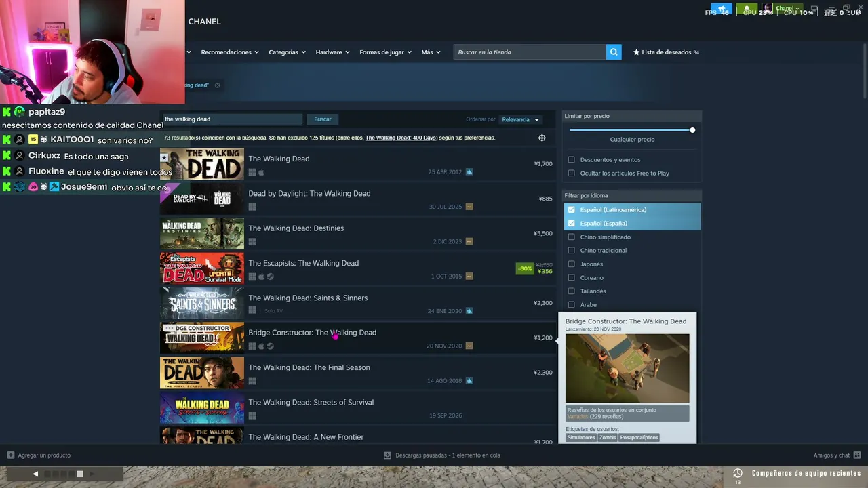The image size is (868, 488).
Task: Check the Tailandés language filter
Action: pos(572,291)
